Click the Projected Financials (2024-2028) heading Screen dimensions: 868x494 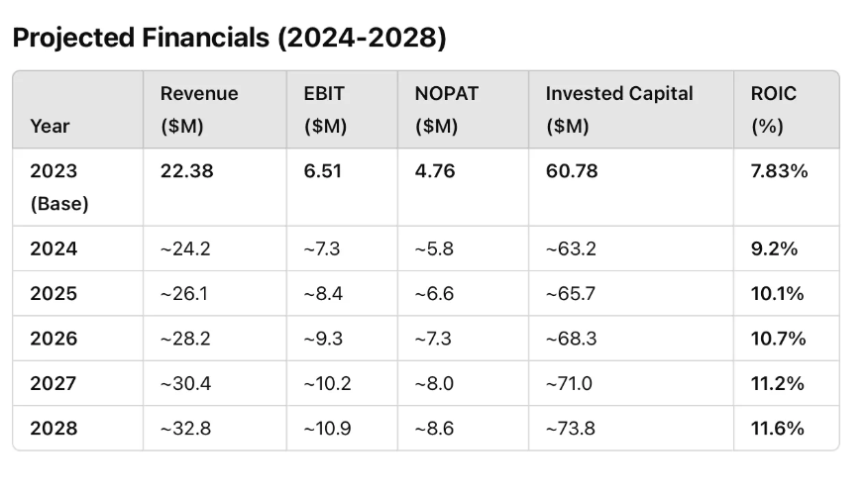pos(229,38)
